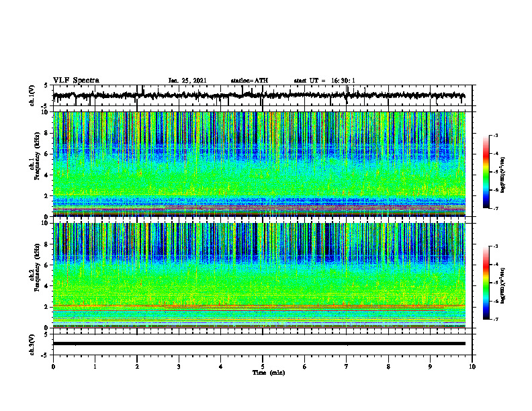Screen dimensions: 532x411
Task: Click inside the ch.1 spectrogram panel
Action: [x=259, y=164]
